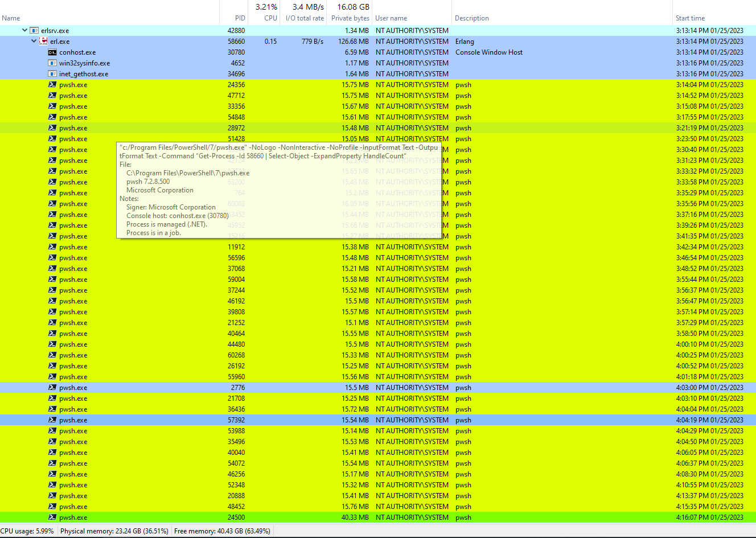Click the win32sysinfo.exe application icon

click(x=51, y=63)
